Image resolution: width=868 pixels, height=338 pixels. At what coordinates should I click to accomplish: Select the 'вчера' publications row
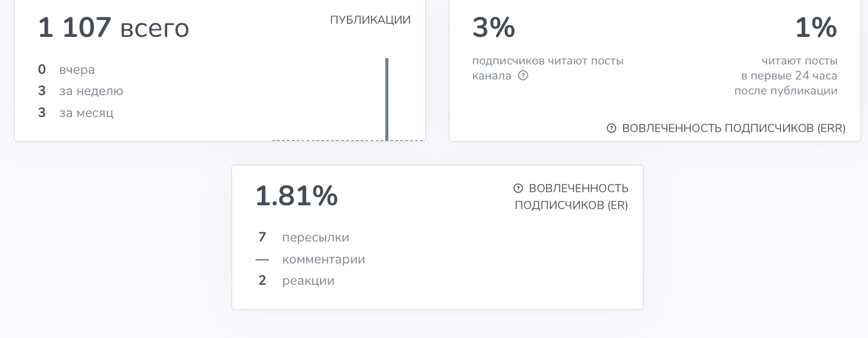pos(66,69)
